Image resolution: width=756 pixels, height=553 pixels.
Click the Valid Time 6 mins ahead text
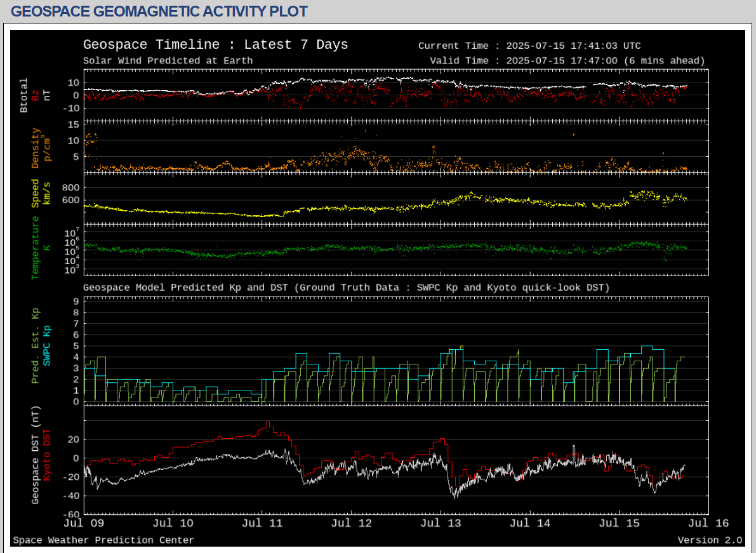[x=567, y=61]
